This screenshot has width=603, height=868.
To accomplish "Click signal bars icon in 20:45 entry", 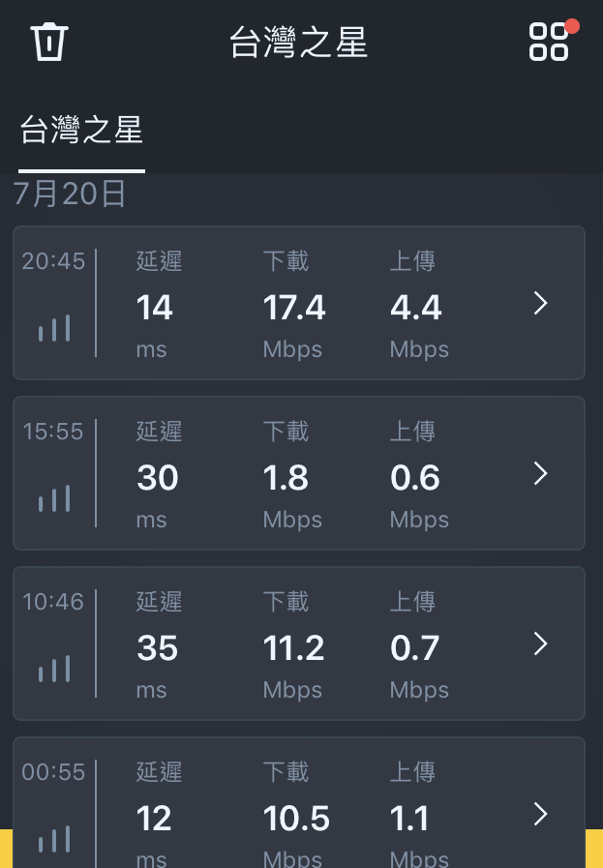I will pyautogui.click(x=54, y=328).
